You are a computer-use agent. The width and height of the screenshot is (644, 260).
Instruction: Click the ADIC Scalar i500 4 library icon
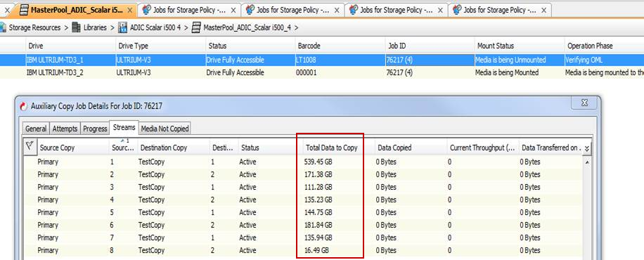[x=122, y=27]
